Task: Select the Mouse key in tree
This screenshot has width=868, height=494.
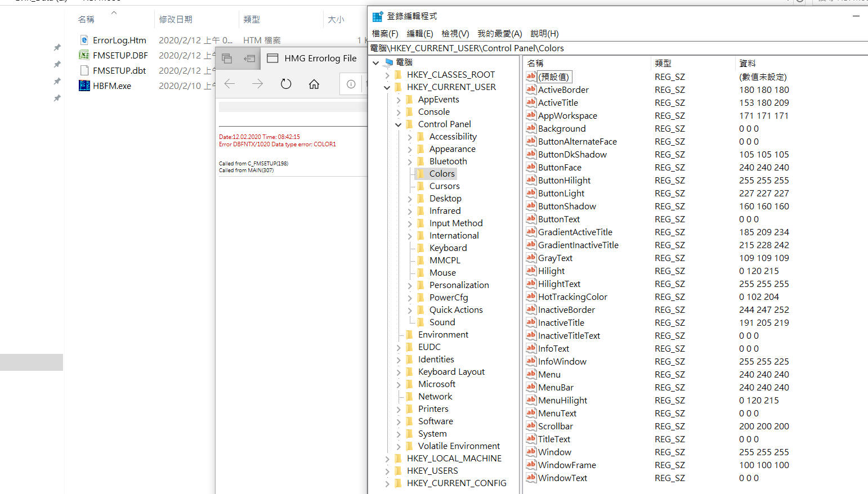Action: pyautogui.click(x=442, y=273)
